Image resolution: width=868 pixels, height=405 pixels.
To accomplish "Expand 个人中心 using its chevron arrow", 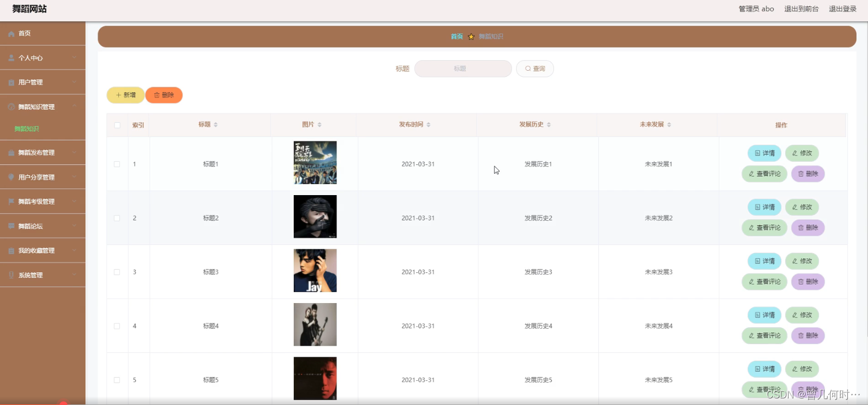I will click(74, 58).
